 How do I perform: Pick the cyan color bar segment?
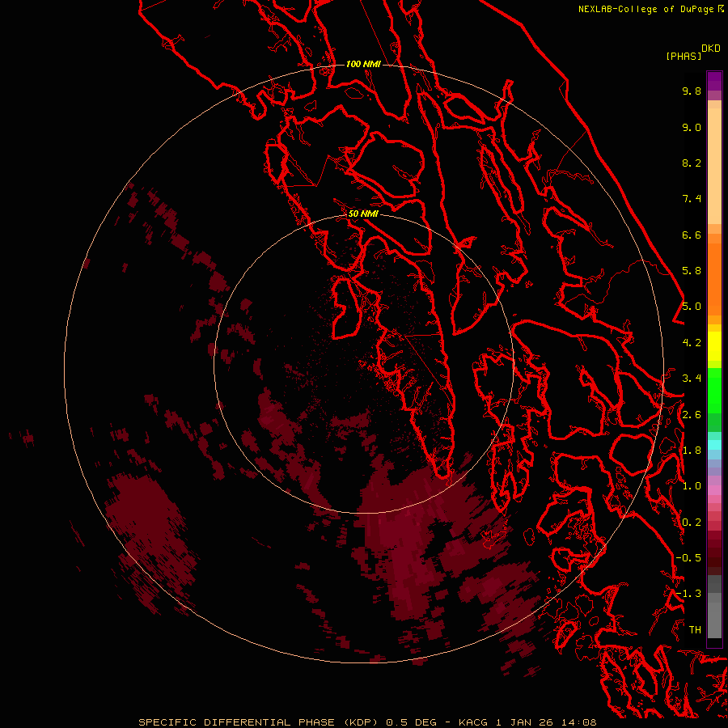click(714, 445)
